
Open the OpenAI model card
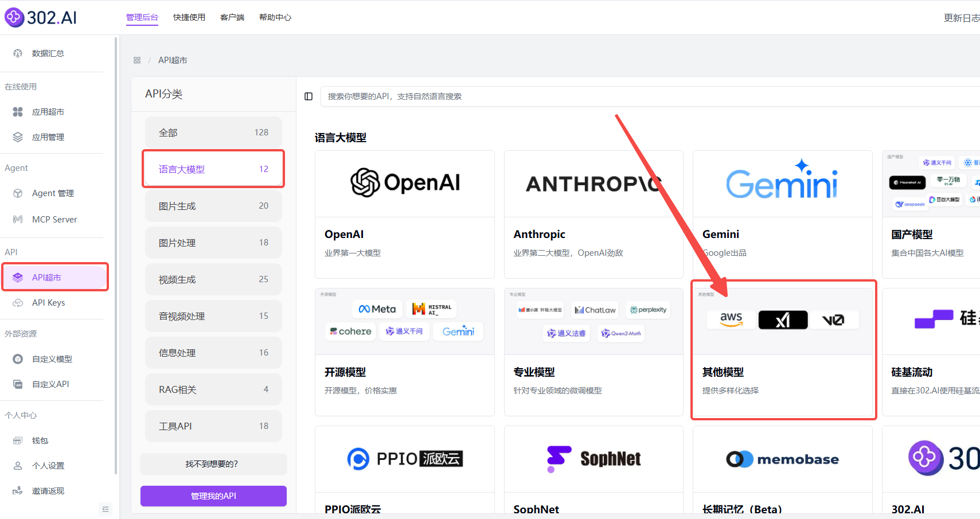[x=405, y=214]
